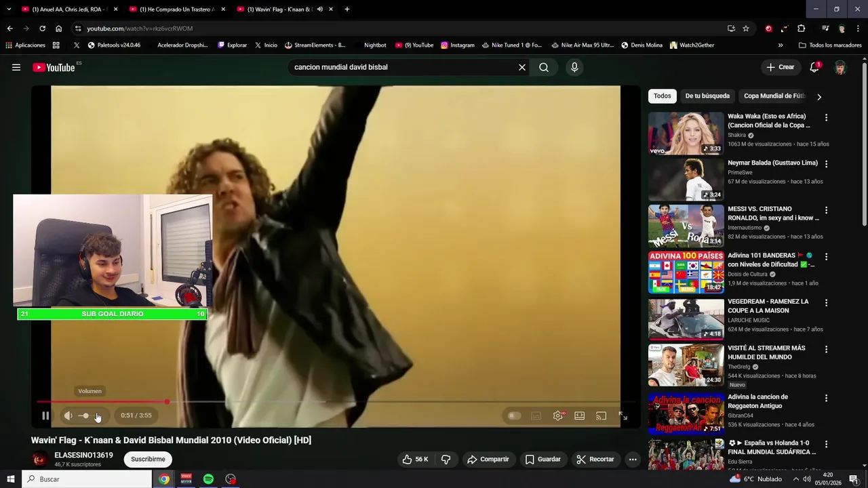Like the video with the thumbs-up

click(x=415, y=459)
